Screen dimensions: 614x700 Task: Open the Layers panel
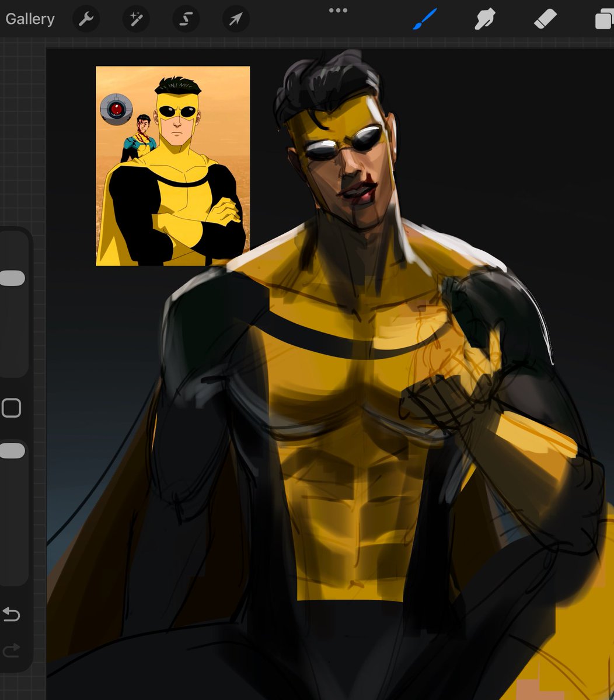(x=605, y=19)
